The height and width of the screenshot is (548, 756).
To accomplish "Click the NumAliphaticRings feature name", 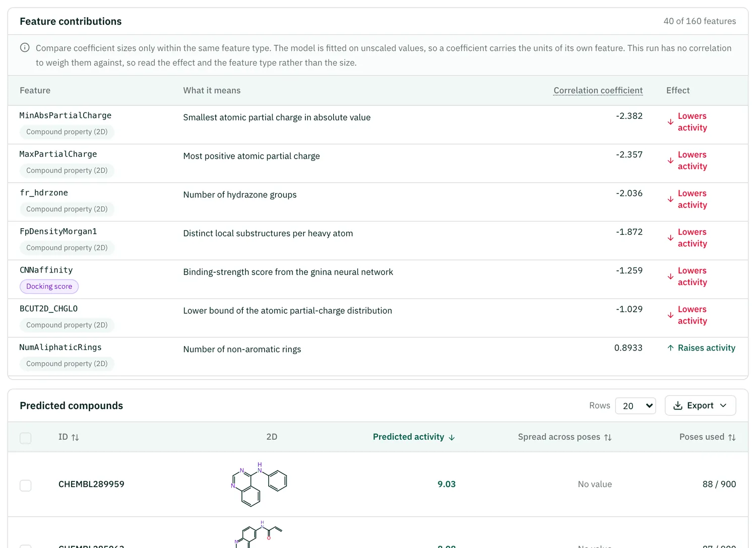I will pyautogui.click(x=60, y=348).
